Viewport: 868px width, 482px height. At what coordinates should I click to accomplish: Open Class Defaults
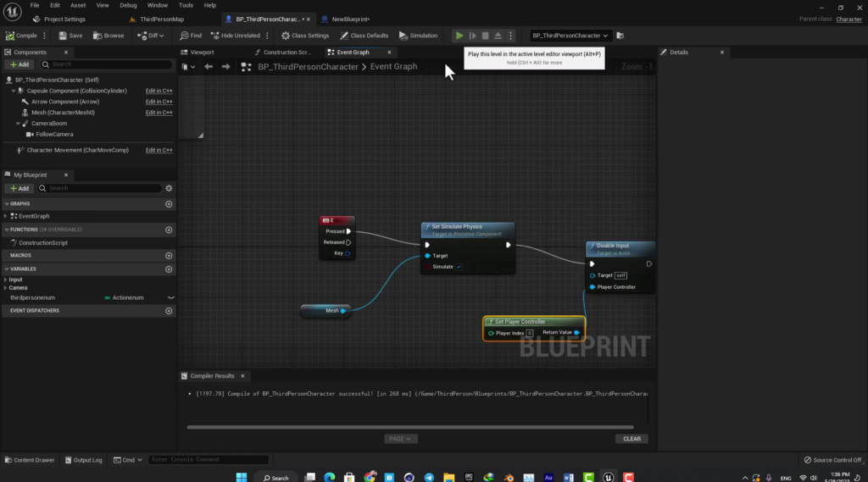(x=364, y=36)
